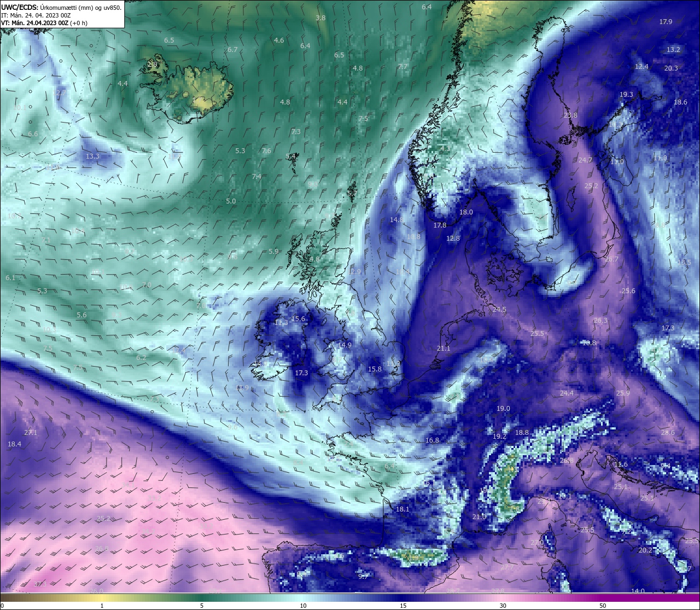Click the map value 3.8
Screen dimensions: 700x610
click(320, 18)
